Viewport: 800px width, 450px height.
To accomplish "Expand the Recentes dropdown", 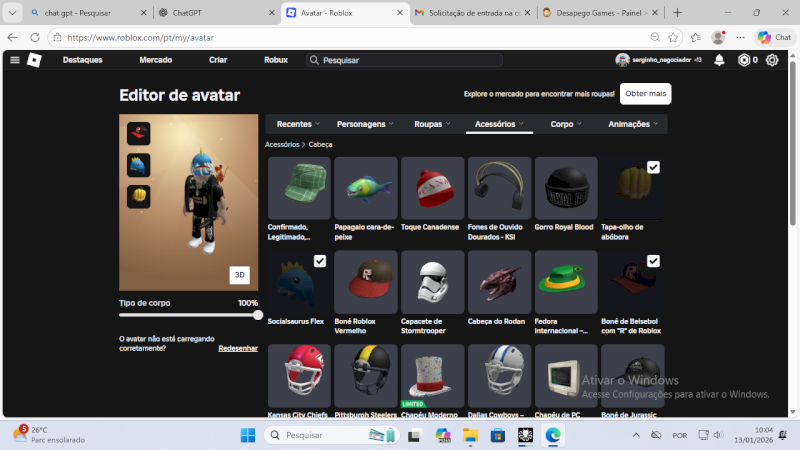I will pos(298,124).
